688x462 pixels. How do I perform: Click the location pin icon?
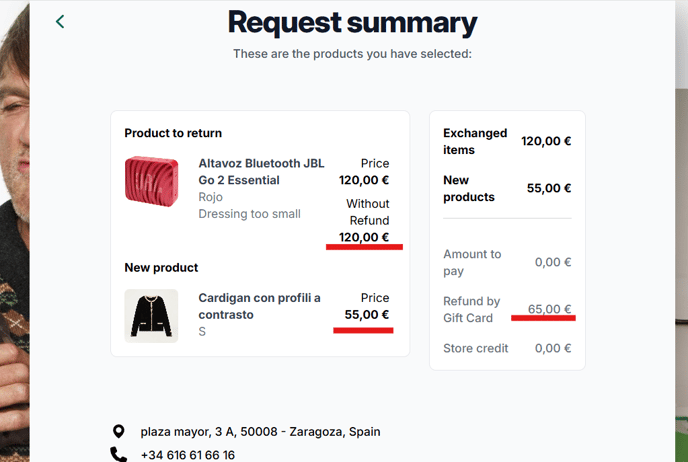[x=119, y=432]
